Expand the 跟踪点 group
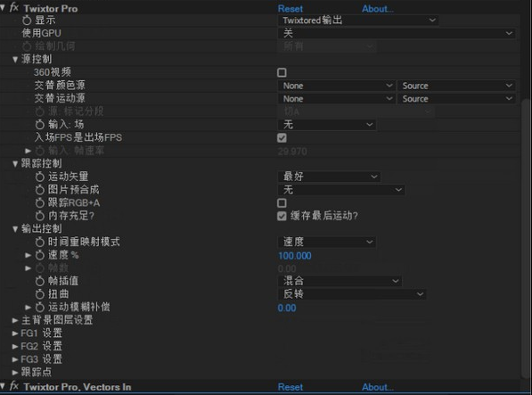Screen dimensions: 532x395 coord(15,373)
